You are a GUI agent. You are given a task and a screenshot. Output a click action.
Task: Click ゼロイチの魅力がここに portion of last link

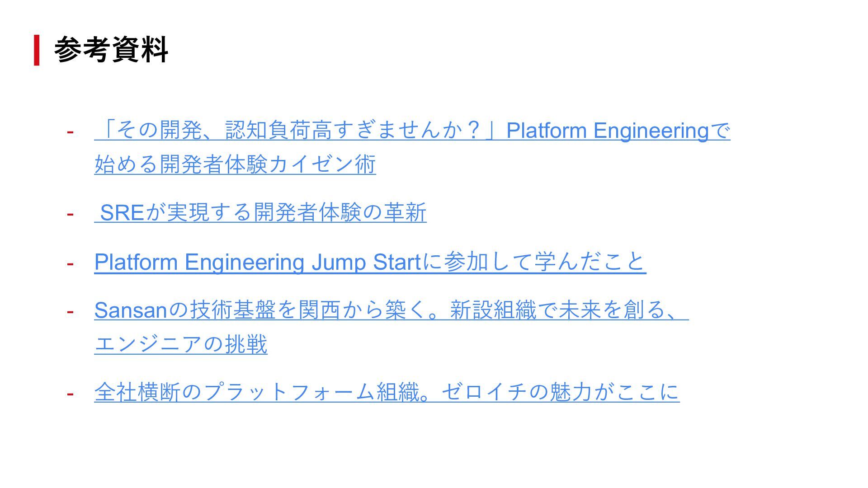(561, 392)
